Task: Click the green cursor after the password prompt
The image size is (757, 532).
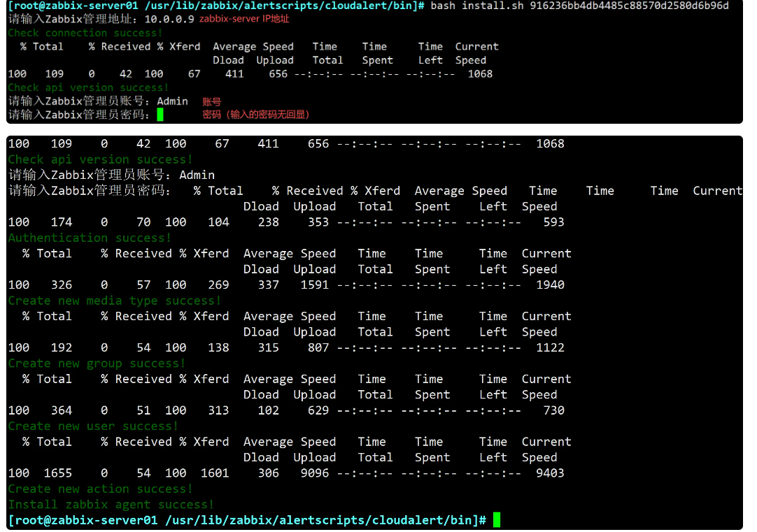Action: (x=160, y=115)
